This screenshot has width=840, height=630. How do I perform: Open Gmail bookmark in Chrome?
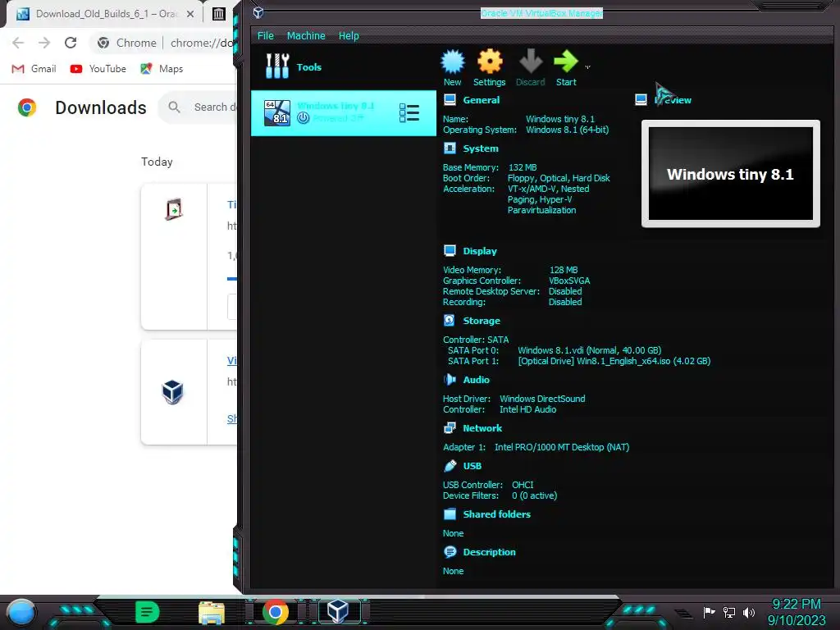click(34, 69)
